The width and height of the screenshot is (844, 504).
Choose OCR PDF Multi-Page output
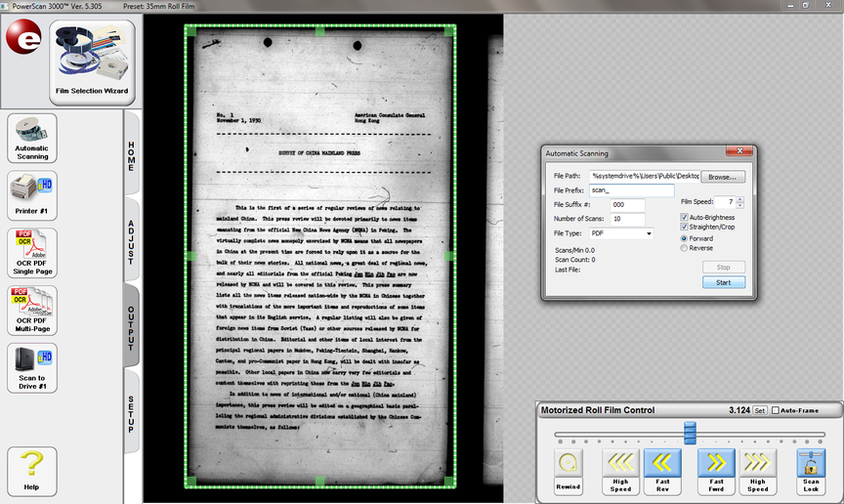[32, 311]
